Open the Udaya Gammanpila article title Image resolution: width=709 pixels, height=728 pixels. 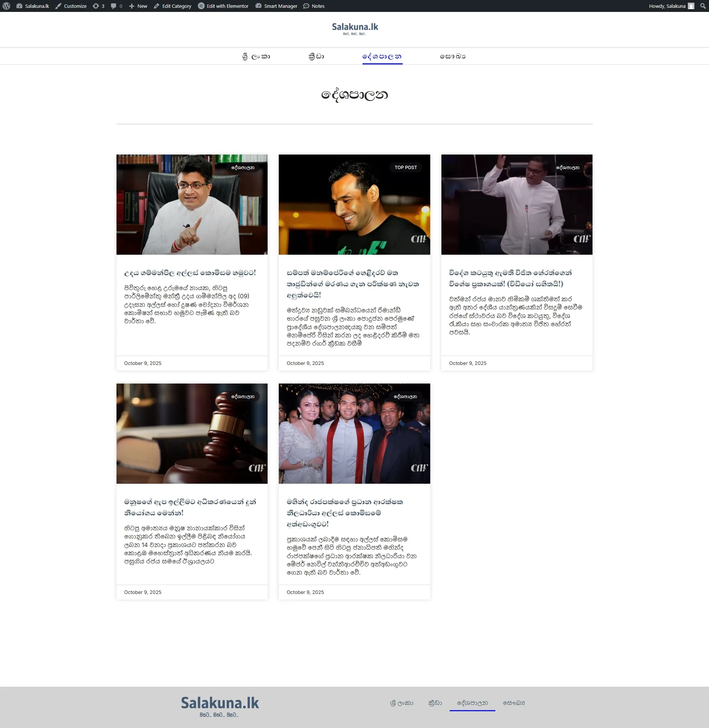pos(190,273)
